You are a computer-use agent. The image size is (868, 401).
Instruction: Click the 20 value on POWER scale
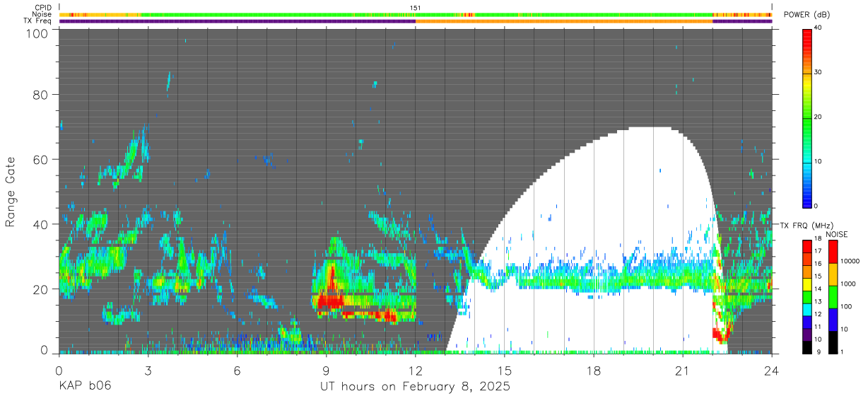coord(818,117)
